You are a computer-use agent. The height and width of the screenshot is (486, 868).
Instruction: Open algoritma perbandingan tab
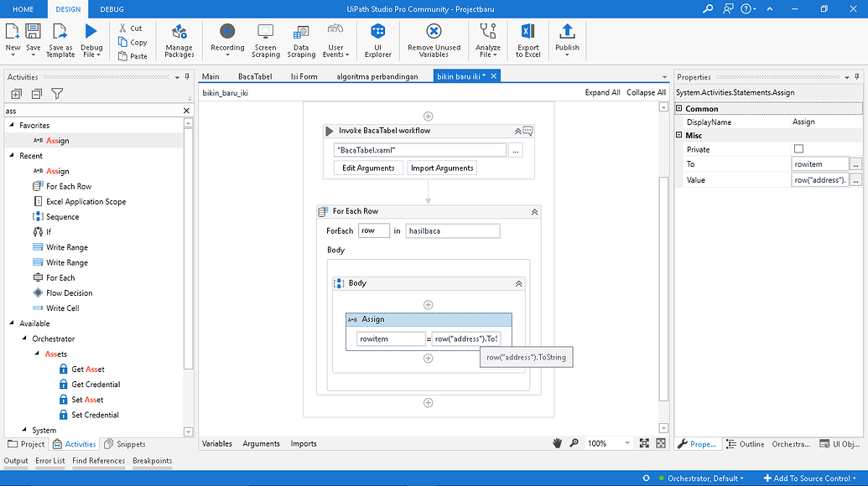377,76
